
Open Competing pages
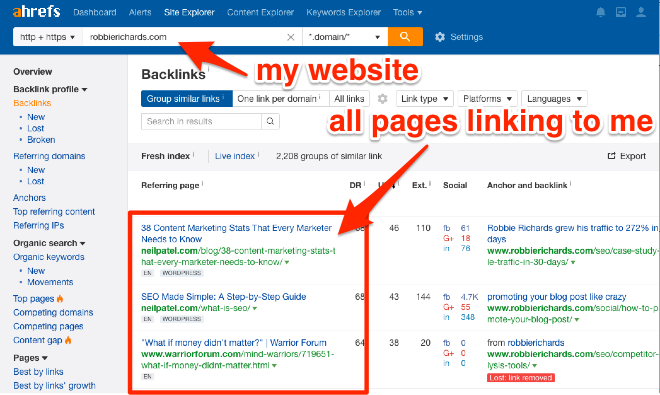pyautogui.click(x=48, y=326)
